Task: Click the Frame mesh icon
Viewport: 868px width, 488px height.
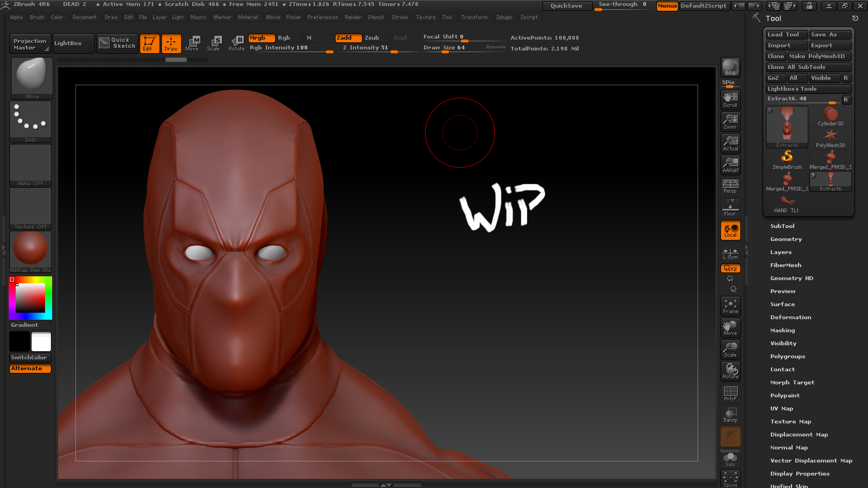Action: click(x=730, y=306)
